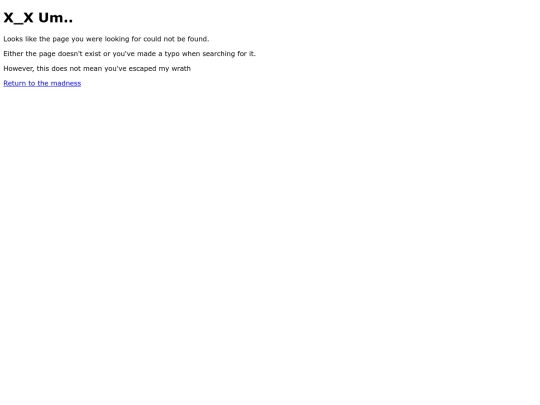This screenshot has width=540, height=405.
Task: Click the word "exist" in the second paragraph
Action: (93, 54)
